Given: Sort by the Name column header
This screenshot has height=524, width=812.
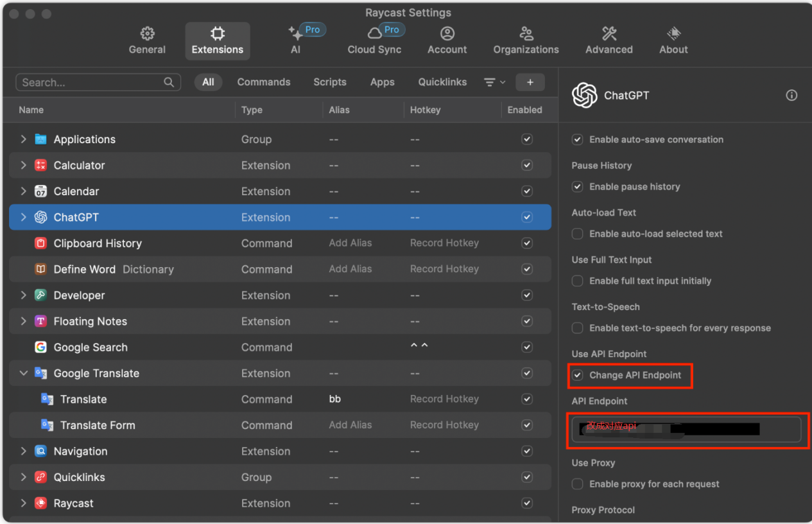Looking at the screenshot, I should tap(31, 110).
